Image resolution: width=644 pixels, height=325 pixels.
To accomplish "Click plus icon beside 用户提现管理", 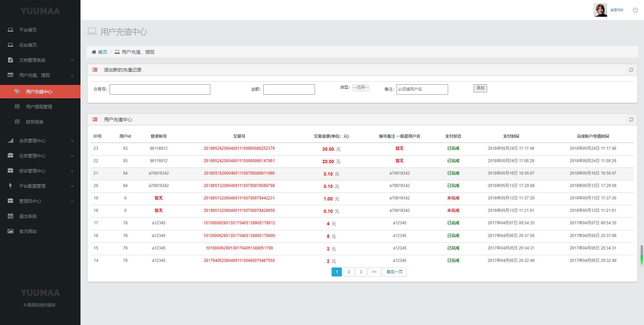I will 17,107.
